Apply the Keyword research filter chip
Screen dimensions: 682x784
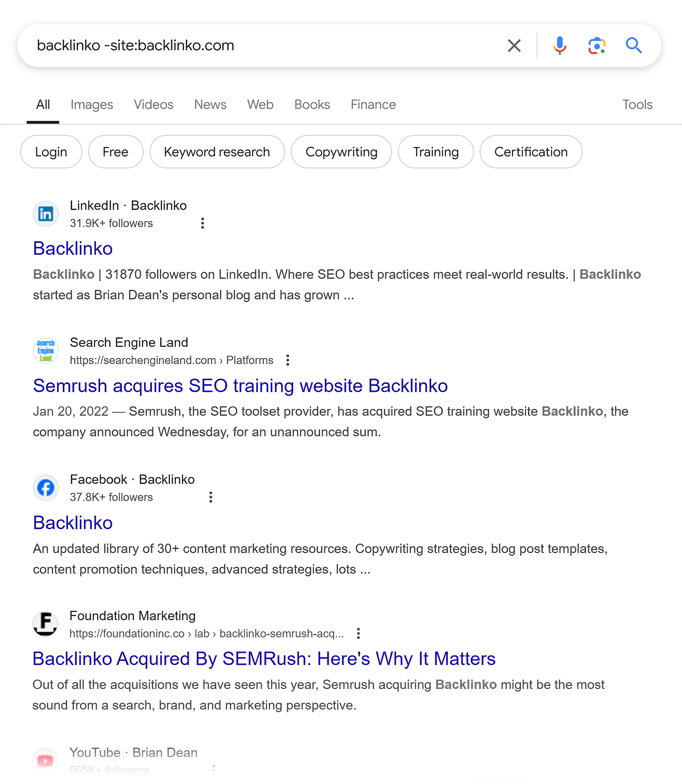(217, 151)
